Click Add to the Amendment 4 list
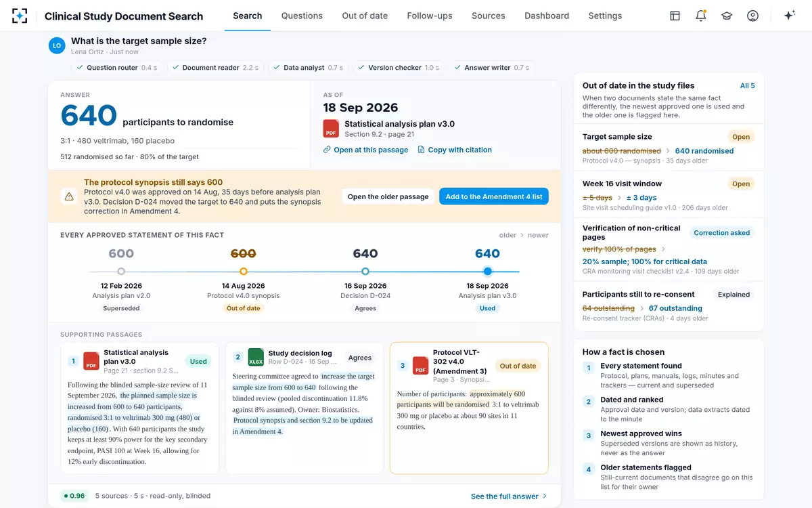 tap(494, 196)
